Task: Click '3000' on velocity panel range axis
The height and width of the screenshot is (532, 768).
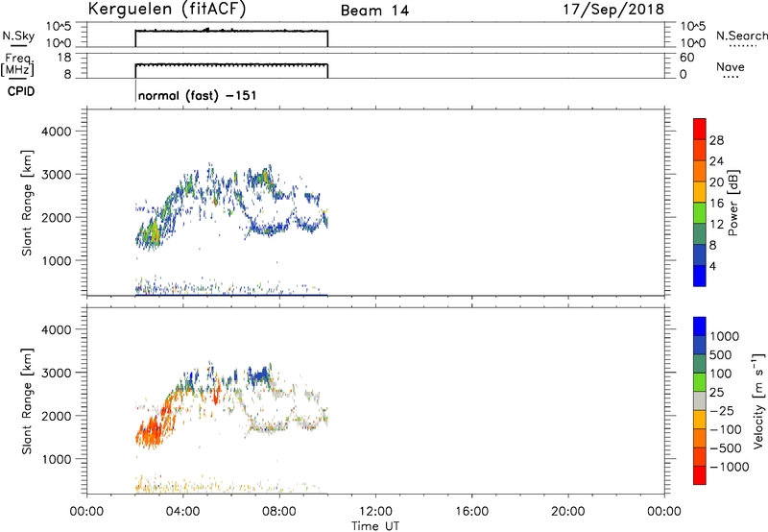Action: [x=56, y=373]
